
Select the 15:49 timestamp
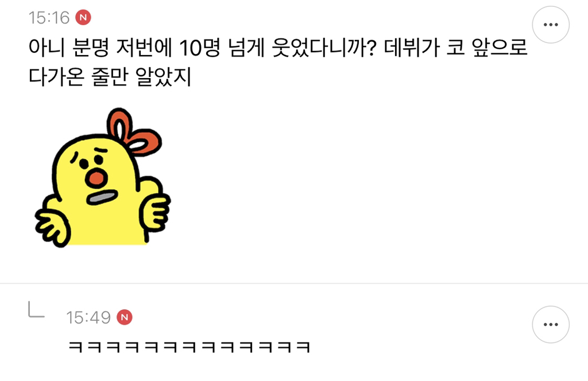tap(88, 317)
